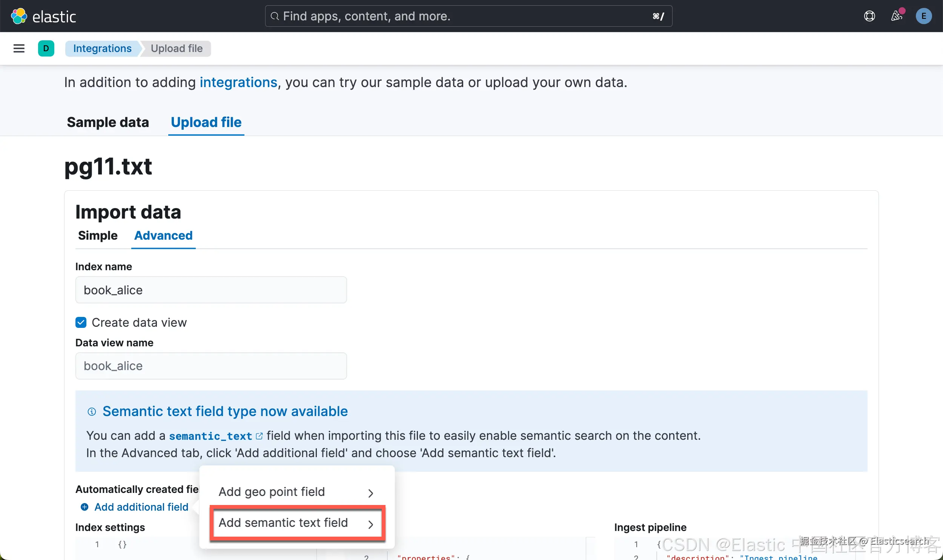Switch to the Simple import tab
Viewport: 943px width, 560px height.
pyautogui.click(x=98, y=236)
